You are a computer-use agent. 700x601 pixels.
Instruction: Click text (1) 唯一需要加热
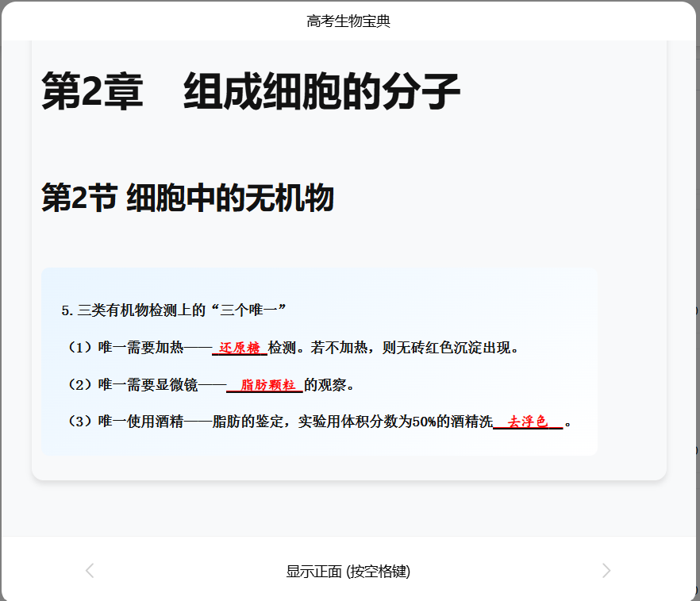point(125,348)
